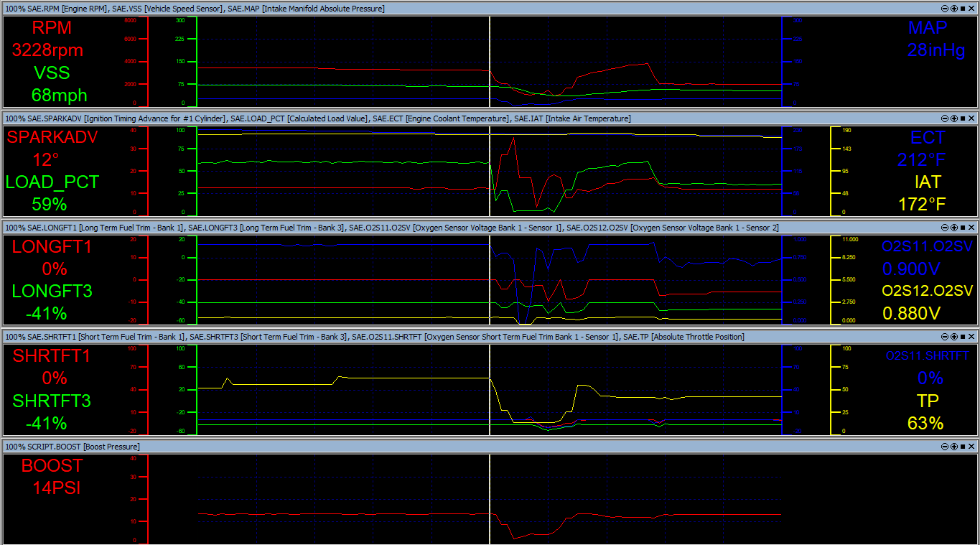
Task: Zoom out the LONGFT1 fuel trim chart
Action: [946, 228]
